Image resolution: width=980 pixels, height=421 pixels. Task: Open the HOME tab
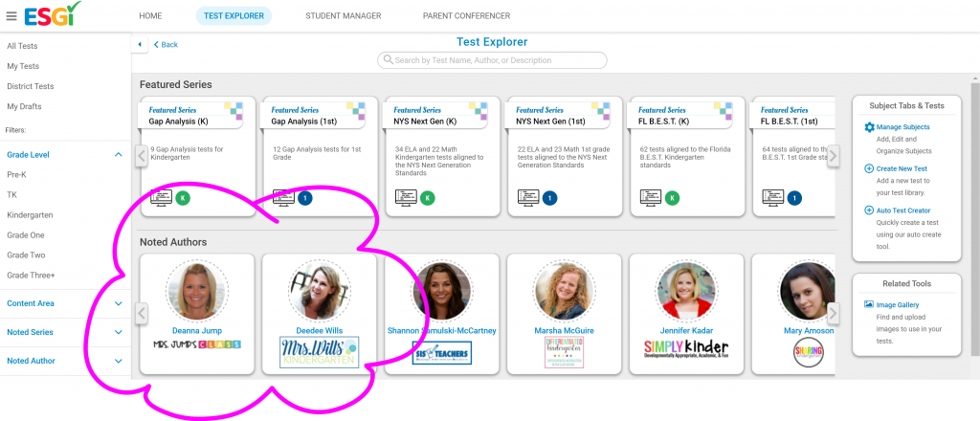[150, 15]
